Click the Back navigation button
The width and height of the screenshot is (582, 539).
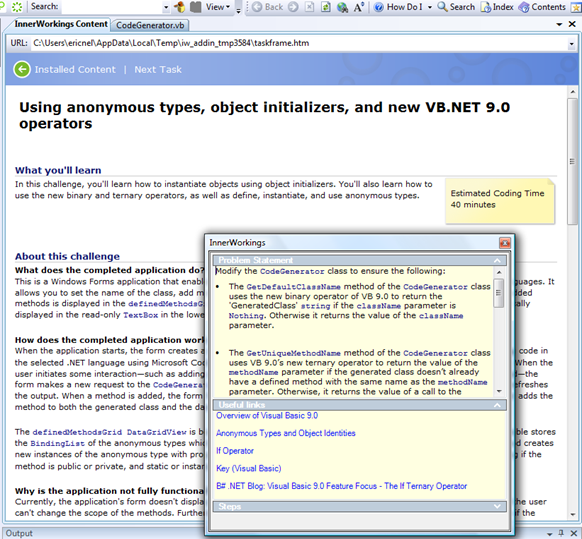268,7
